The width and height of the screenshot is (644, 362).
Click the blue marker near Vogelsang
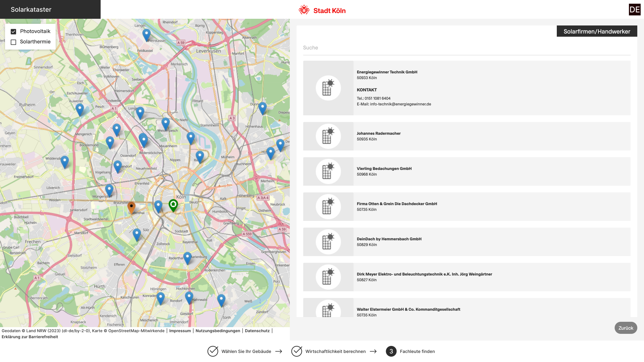tap(118, 167)
